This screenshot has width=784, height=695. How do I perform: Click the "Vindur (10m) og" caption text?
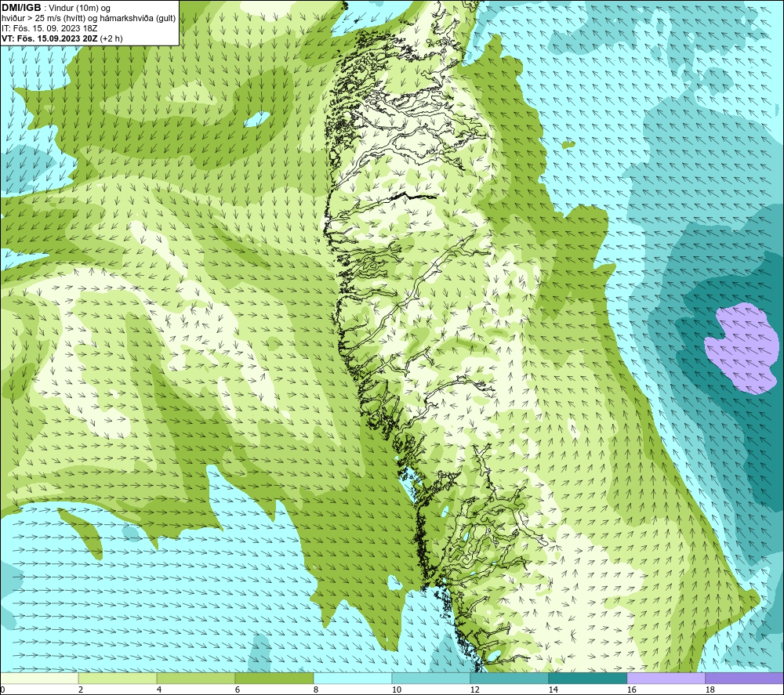(80, 9)
